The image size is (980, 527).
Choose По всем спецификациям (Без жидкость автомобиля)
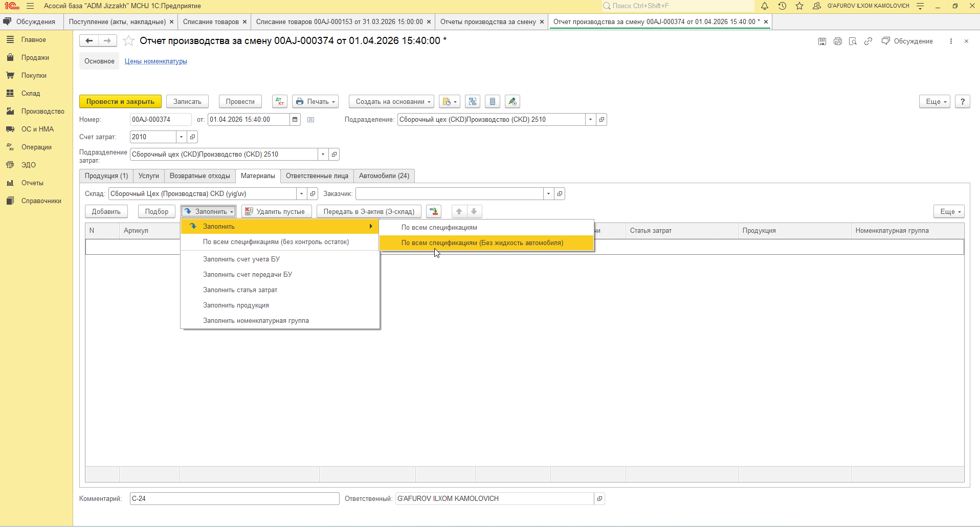[x=486, y=243]
